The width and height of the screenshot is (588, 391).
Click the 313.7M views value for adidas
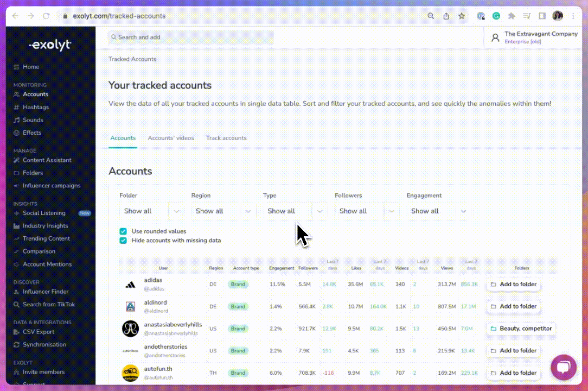[x=446, y=285]
